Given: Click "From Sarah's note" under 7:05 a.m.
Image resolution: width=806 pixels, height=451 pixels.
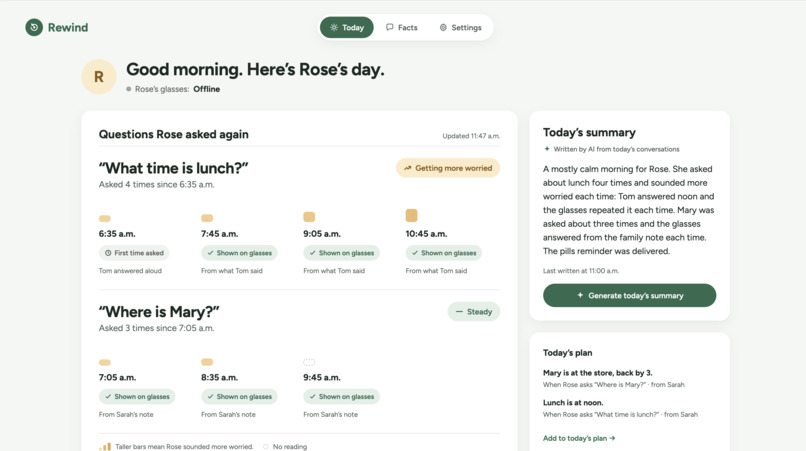Looking at the screenshot, I should coord(126,414).
